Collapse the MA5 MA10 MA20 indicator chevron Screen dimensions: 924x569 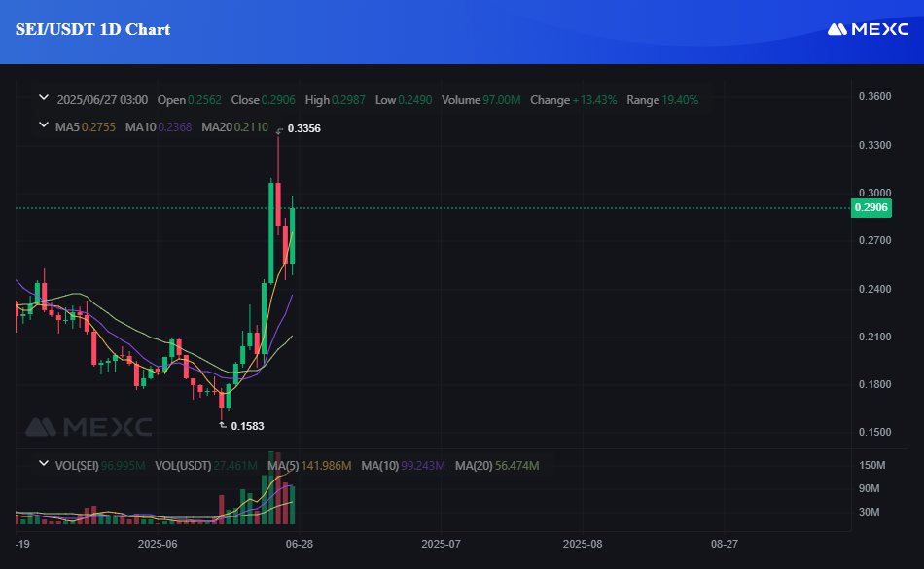pyautogui.click(x=44, y=124)
